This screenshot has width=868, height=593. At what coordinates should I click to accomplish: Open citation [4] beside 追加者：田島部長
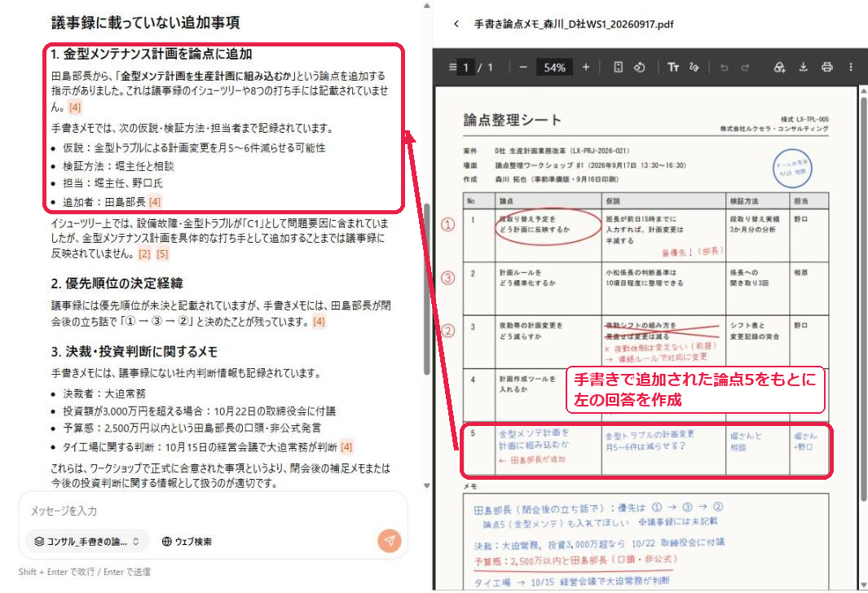pos(155,202)
